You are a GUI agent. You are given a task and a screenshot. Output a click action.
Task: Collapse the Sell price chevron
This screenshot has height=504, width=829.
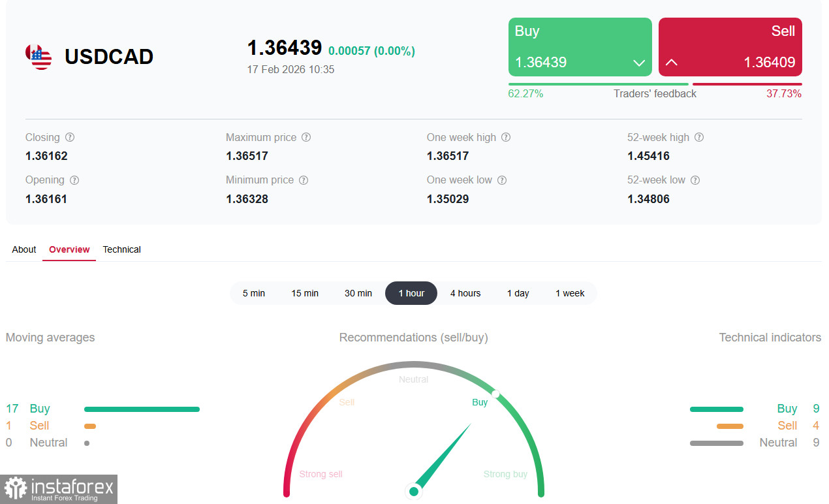coord(672,63)
